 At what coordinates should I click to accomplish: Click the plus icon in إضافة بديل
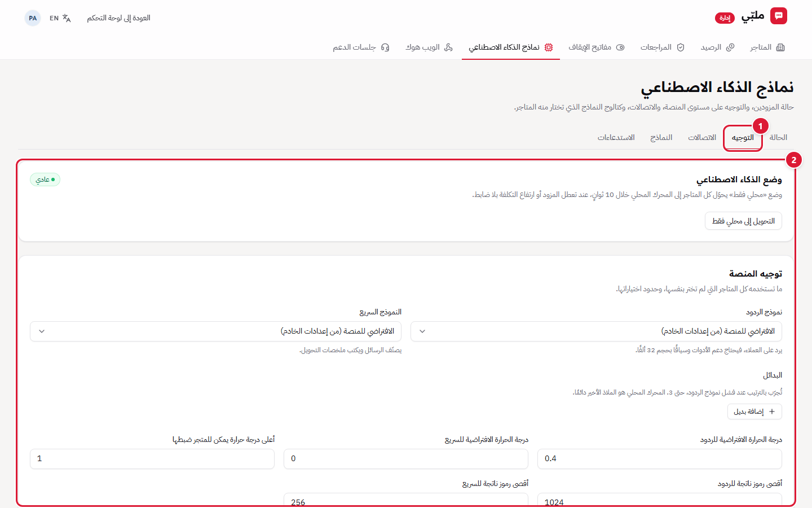coord(772,411)
